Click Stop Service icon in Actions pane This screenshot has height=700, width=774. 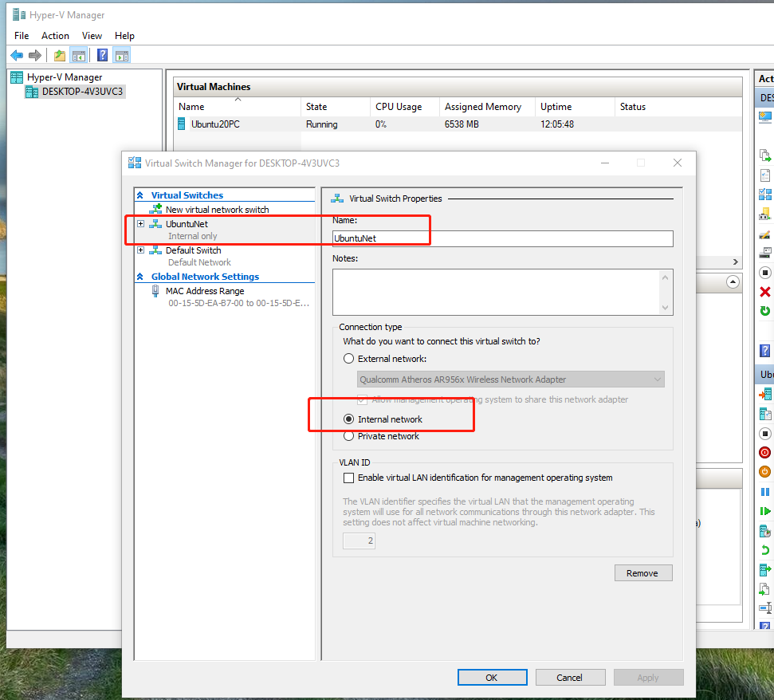coord(764,273)
